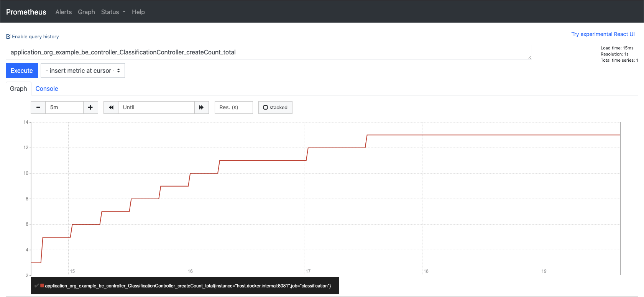Click the x-axis label 15

pyautogui.click(x=72, y=271)
